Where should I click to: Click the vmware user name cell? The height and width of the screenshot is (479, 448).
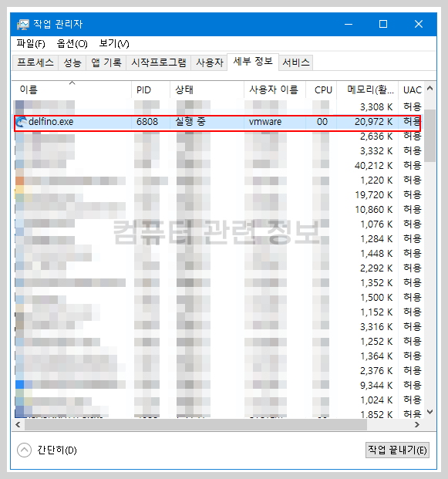(x=265, y=122)
